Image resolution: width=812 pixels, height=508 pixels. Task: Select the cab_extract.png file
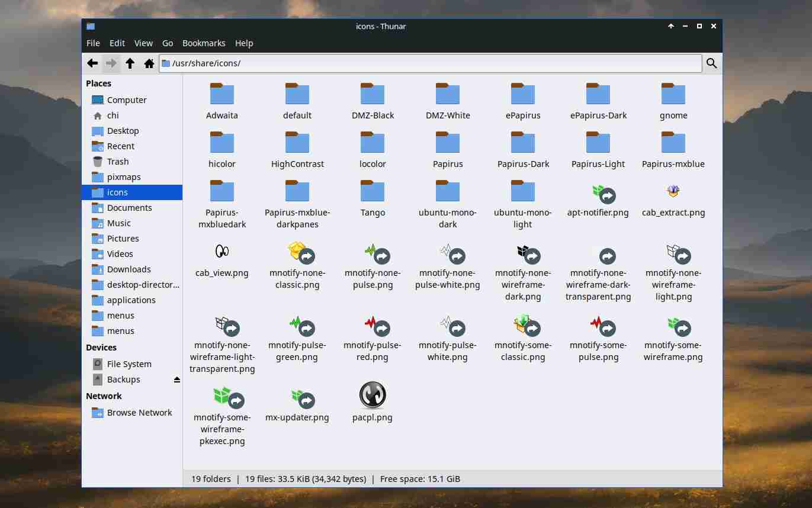pyautogui.click(x=673, y=192)
